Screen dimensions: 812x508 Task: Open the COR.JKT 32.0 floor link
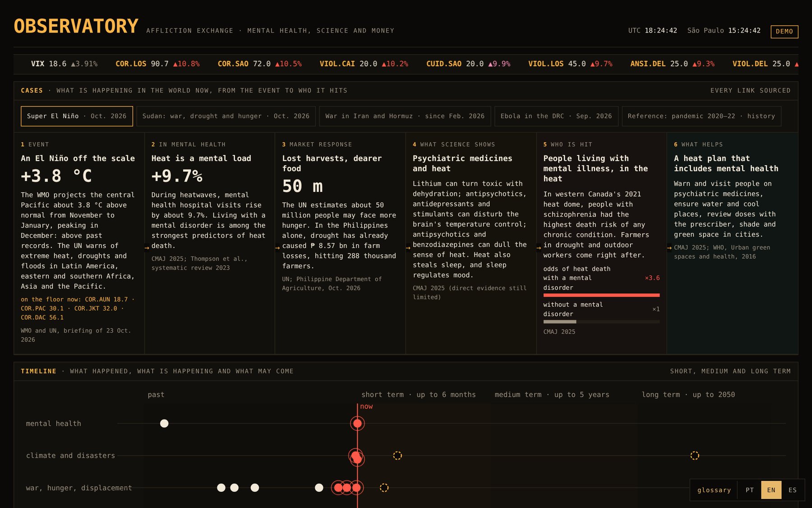point(96,308)
